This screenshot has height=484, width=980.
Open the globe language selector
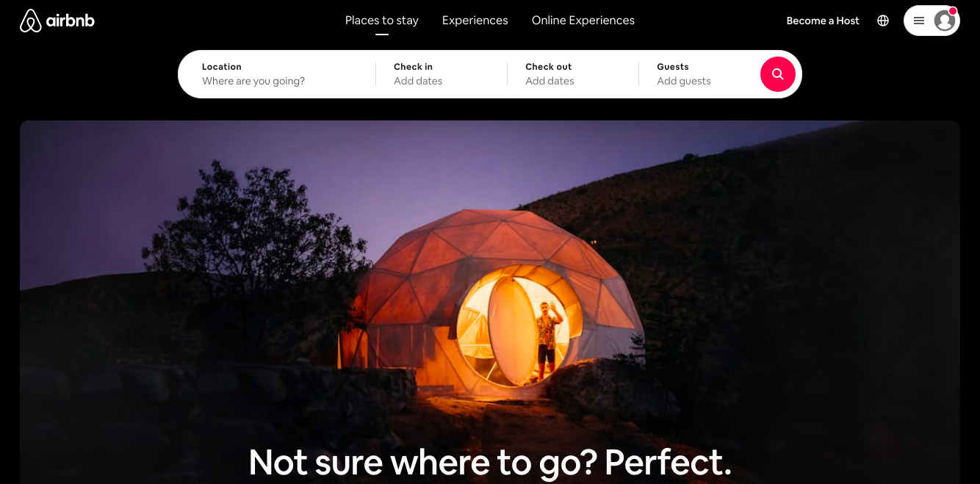pos(883,21)
